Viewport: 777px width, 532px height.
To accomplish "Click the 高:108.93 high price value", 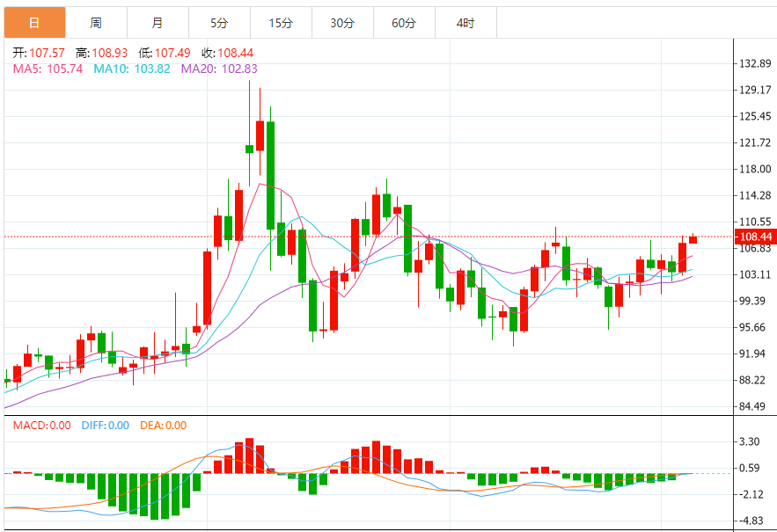I will 101,53.
